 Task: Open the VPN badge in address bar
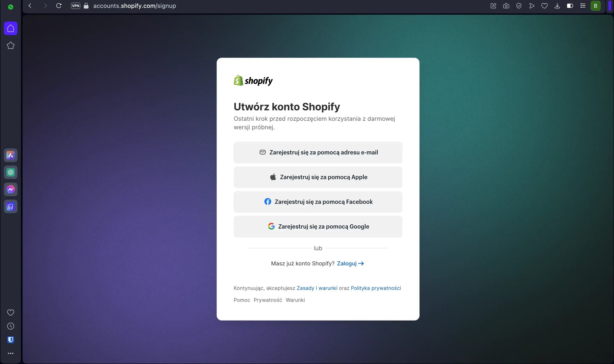click(x=76, y=6)
